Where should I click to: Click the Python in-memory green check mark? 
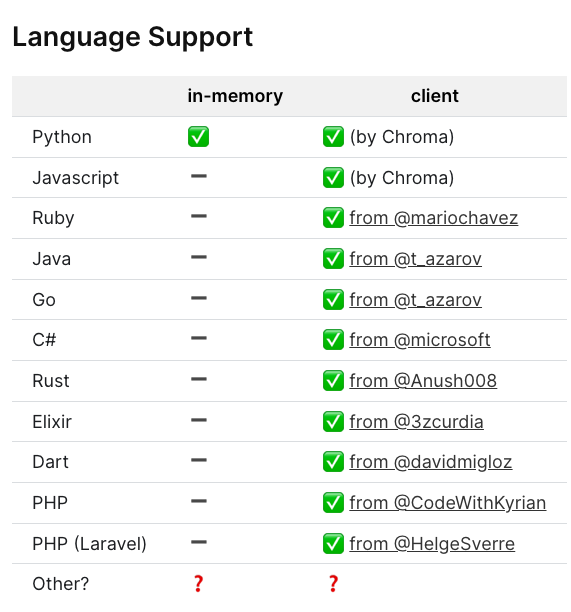coord(198,137)
